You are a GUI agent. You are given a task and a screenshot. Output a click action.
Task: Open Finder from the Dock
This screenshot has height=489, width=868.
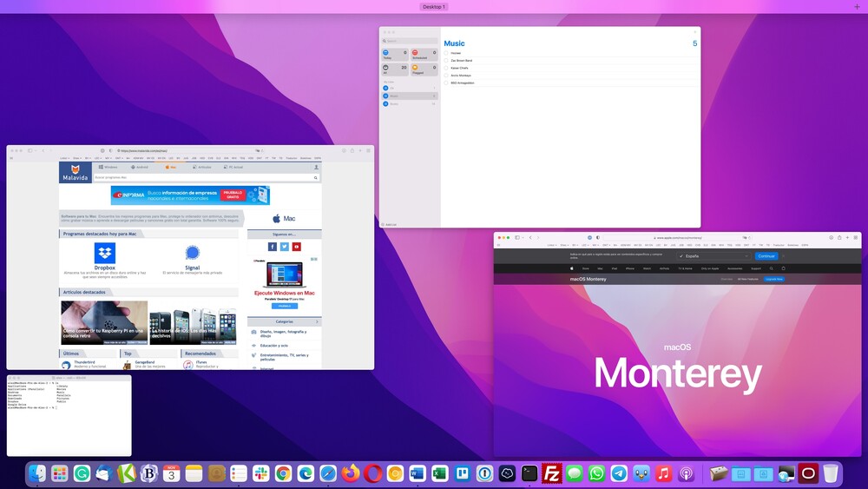(37, 473)
